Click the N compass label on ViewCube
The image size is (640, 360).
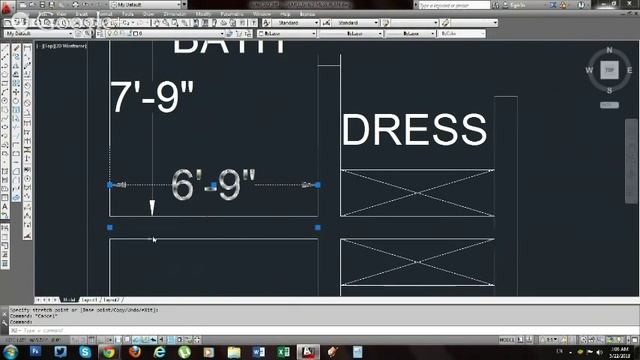pyautogui.click(x=609, y=50)
